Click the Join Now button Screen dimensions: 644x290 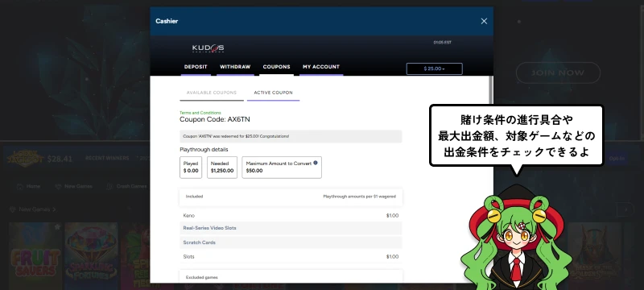(558, 72)
